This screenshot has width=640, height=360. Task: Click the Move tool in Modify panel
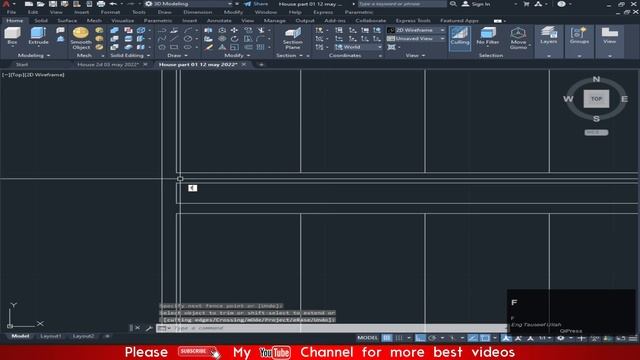(x=234, y=30)
